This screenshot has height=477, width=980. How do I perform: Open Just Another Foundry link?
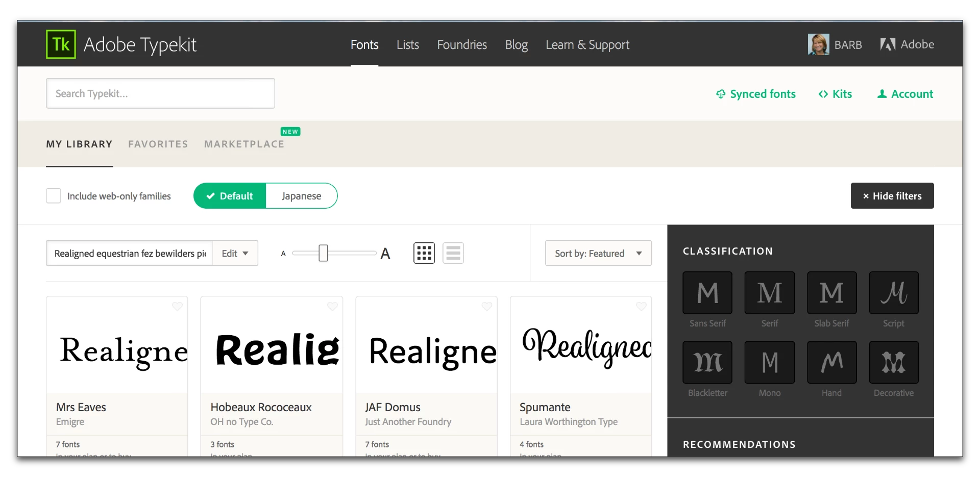[x=408, y=422]
